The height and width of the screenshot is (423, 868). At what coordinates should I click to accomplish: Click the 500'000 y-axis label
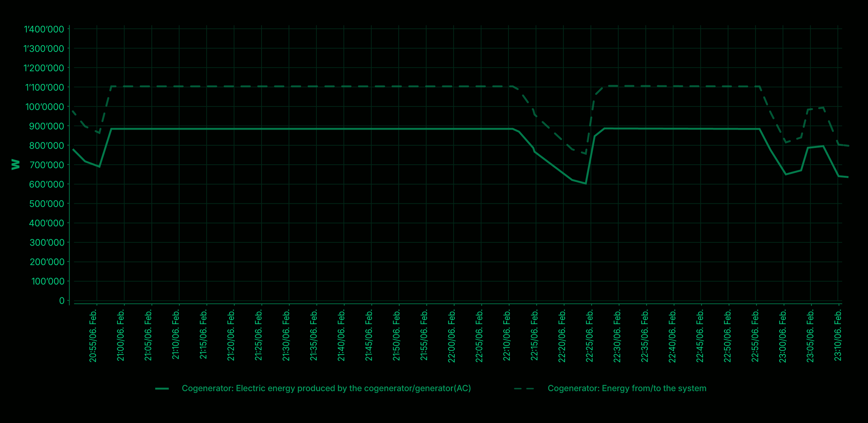coord(46,204)
